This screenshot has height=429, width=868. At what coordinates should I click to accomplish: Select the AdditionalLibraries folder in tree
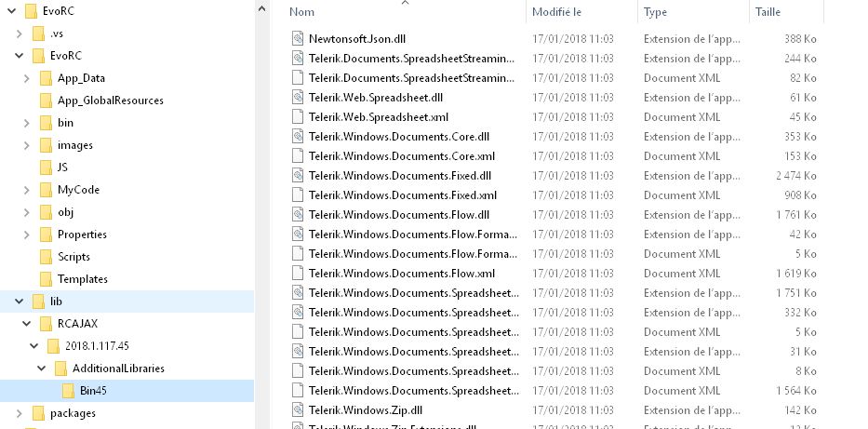click(118, 369)
